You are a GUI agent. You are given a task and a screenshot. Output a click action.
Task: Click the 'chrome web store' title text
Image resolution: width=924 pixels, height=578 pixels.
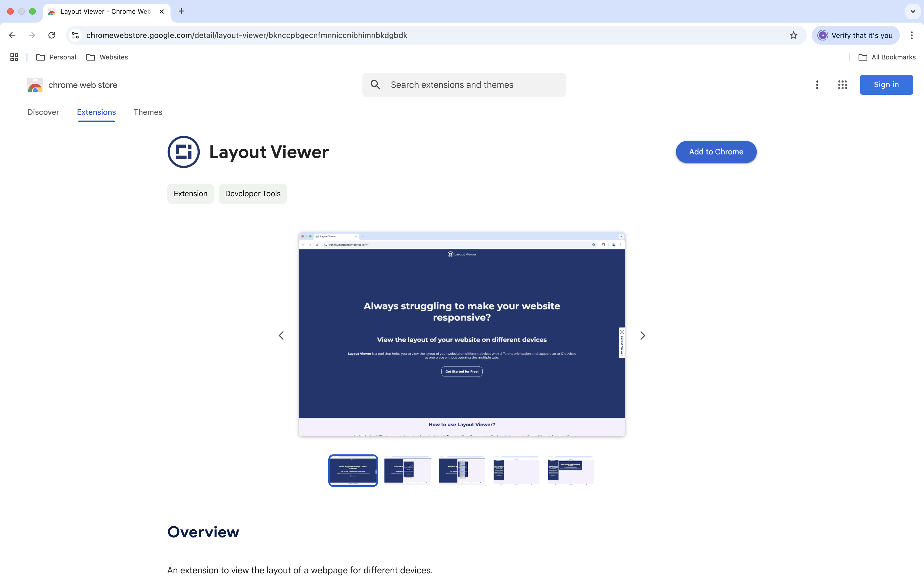(x=83, y=85)
